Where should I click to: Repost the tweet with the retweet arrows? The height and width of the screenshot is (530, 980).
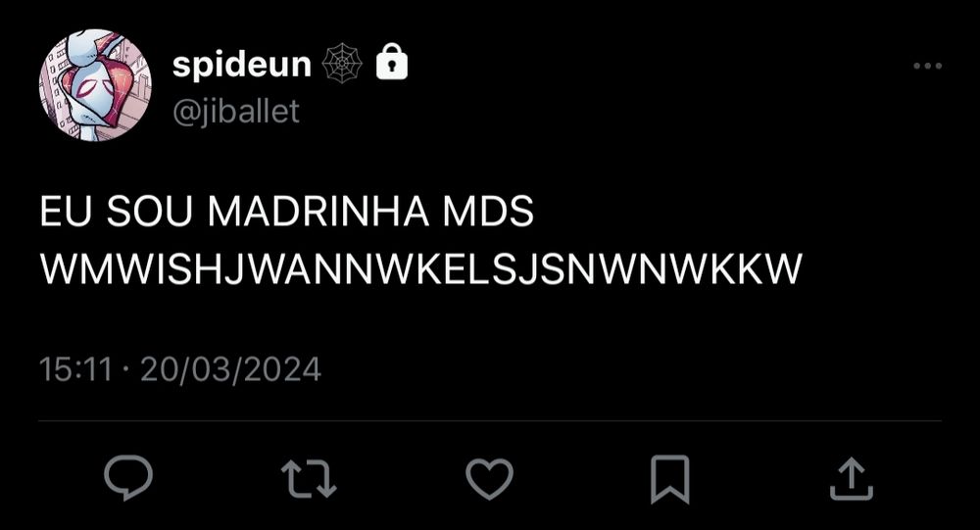coord(309,479)
